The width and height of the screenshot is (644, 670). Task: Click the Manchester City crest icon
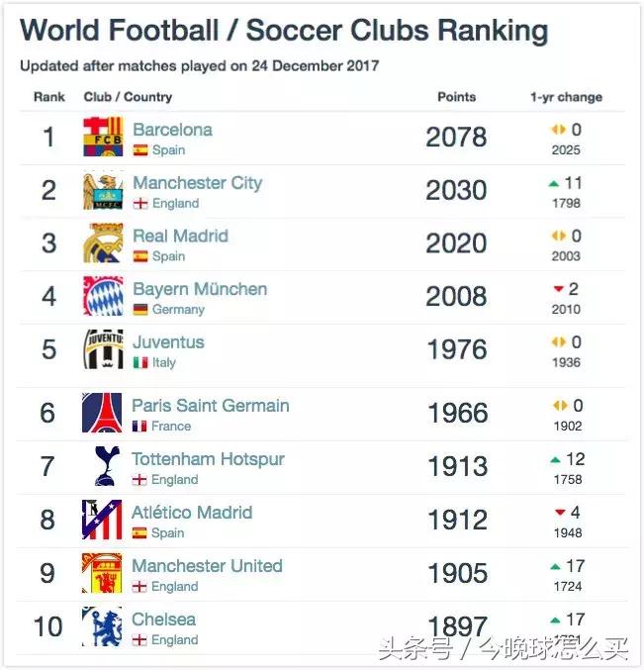click(x=103, y=191)
